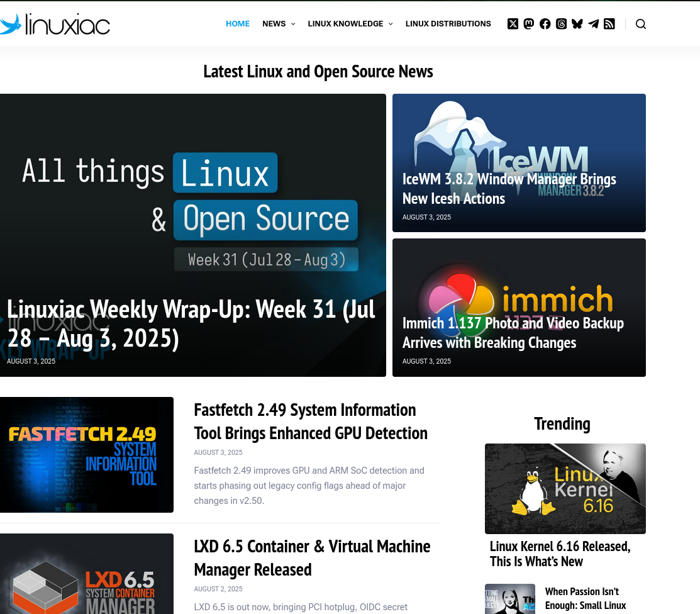Open the Linux Distributions menu item
The width and height of the screenshot is (700, 614).
(448, 24)
